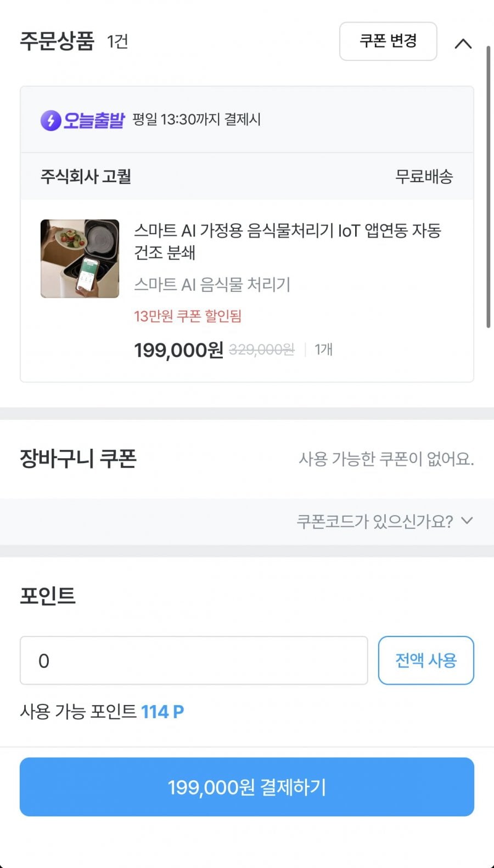Open the food processor product thumbnail
Image resolution: width=494 pixels, height=868 pixels.
point(80,258)
